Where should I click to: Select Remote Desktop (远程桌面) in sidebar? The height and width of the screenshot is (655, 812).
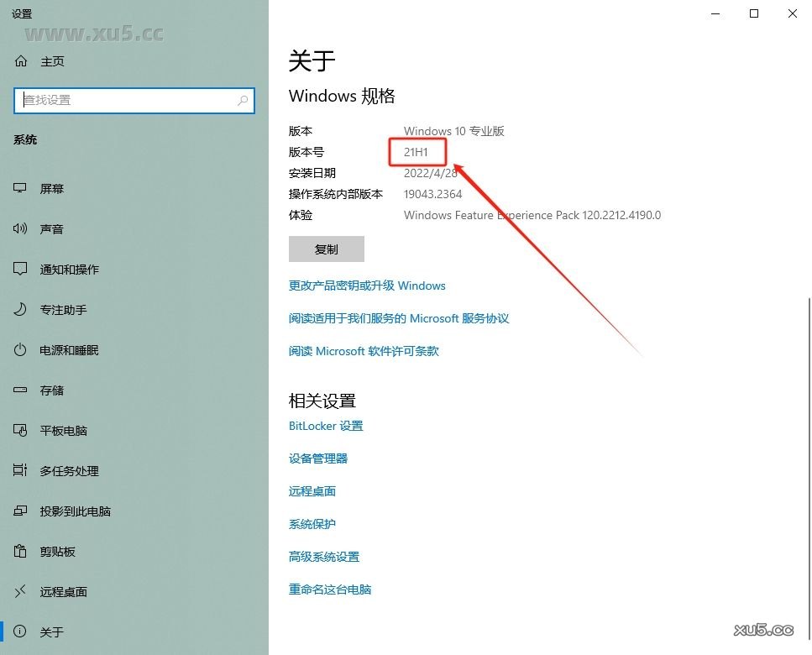[63, 592]
